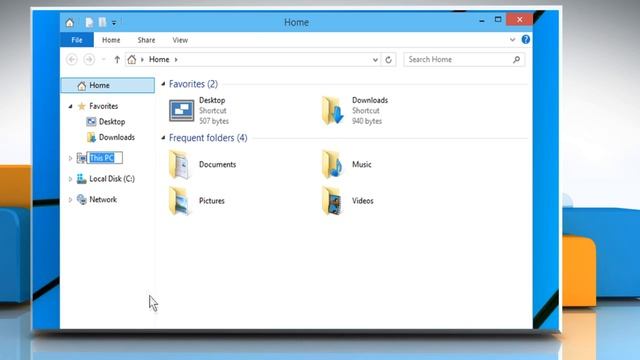Open the Customize Quick Access Toolbar dropdown
The width and height of the screenshot is (640, 360).
click(114, 23)
